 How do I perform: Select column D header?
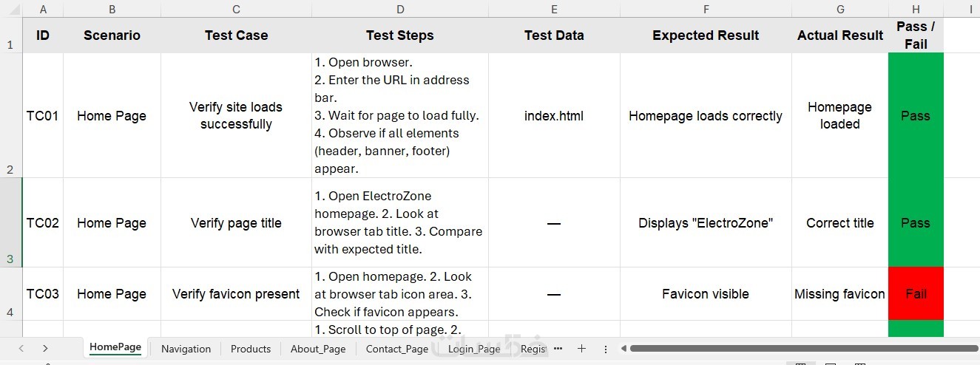point(400,9)
